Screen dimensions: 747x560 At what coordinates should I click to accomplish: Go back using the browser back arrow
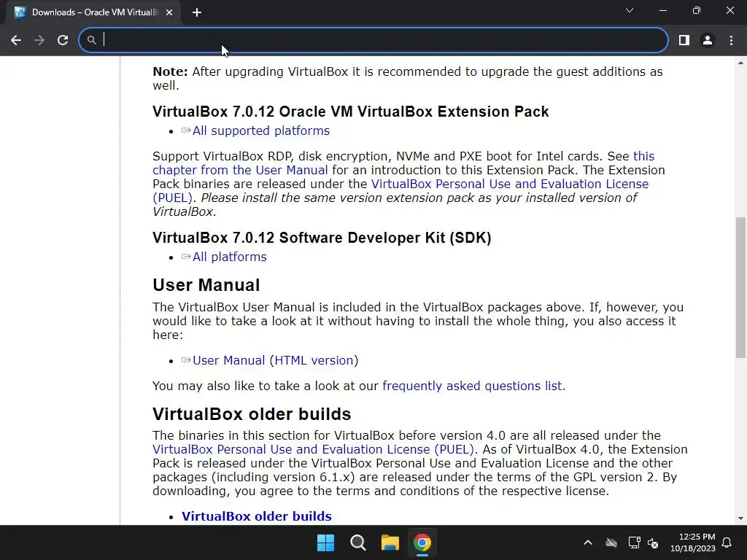pos(16,41)
